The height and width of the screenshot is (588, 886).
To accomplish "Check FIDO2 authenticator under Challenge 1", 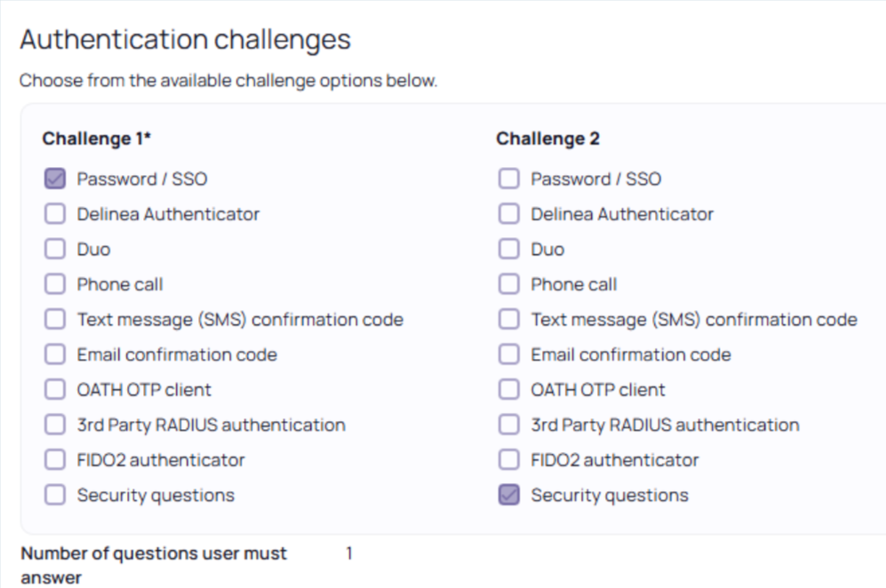I will [x=55, y=460].
